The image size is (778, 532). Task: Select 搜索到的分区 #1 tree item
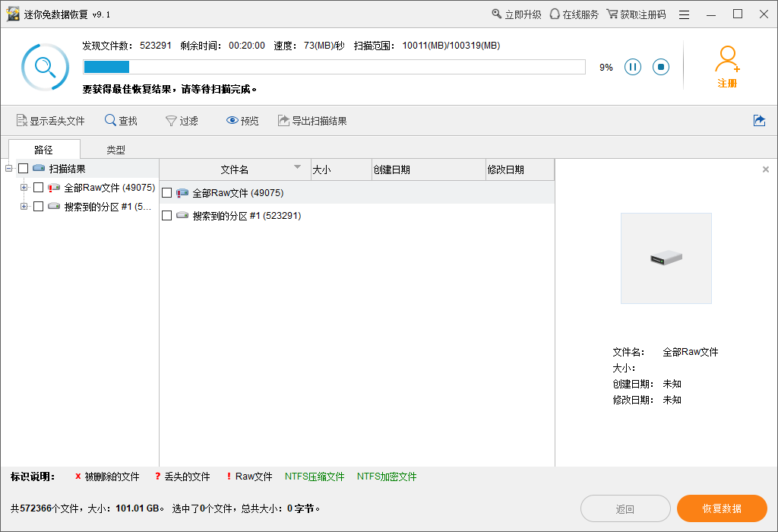108,207
